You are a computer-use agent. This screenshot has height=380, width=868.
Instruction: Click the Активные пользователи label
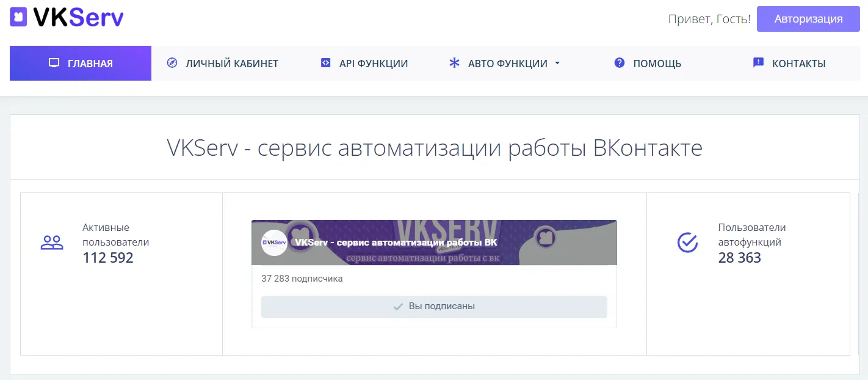pos(116,235)
